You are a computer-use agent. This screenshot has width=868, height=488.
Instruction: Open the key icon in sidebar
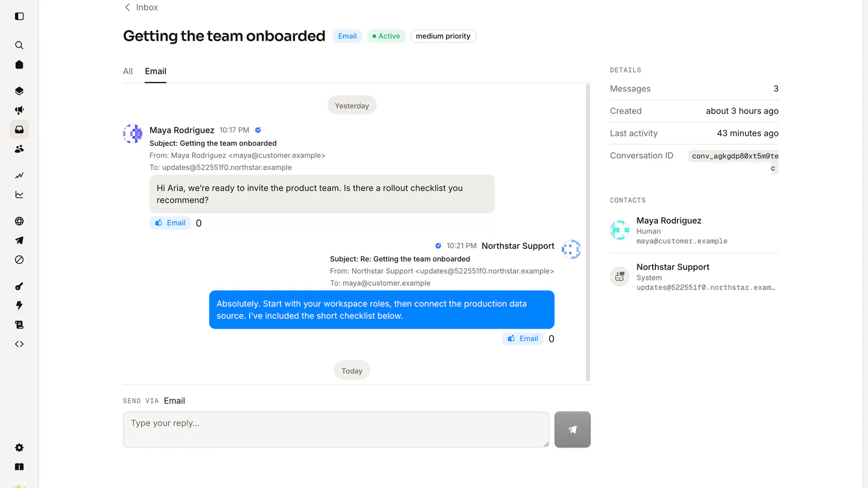click(20, 286)
